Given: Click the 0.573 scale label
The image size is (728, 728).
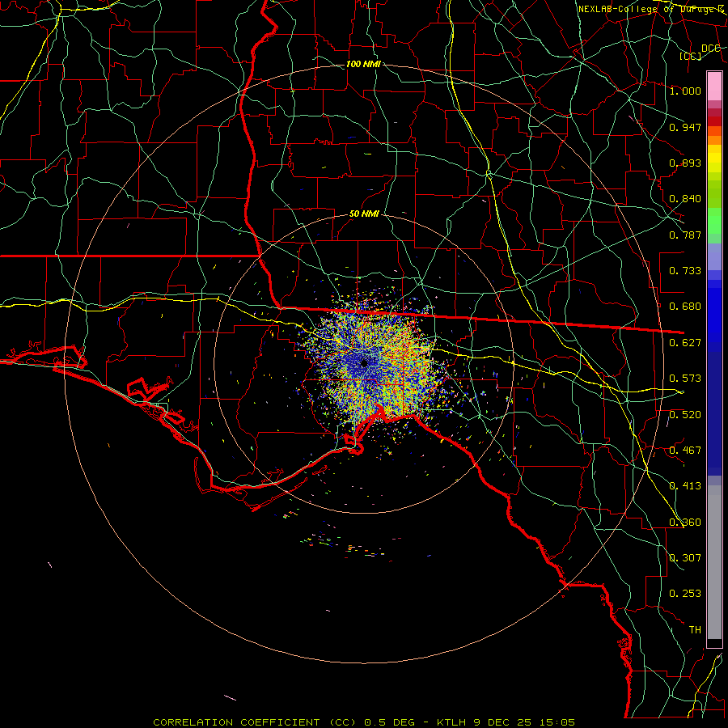Looking at the screenshot, I should tap(685, 379).
